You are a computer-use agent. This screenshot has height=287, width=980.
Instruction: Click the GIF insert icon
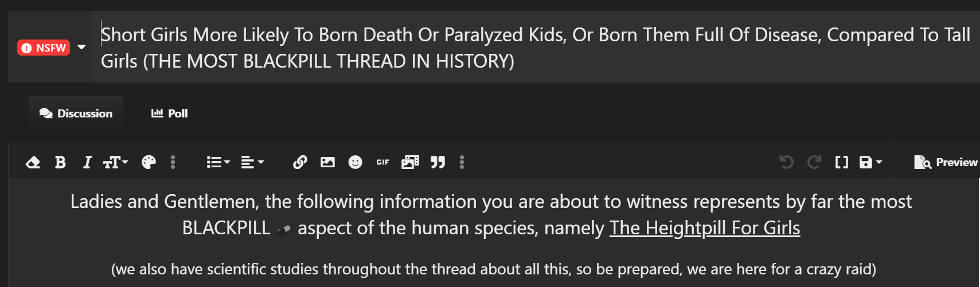[x=382, y=163]
